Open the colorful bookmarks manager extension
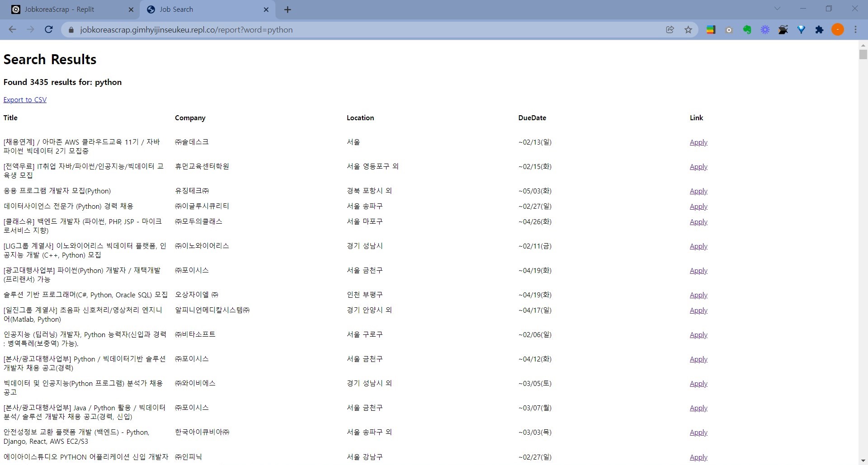The width and height of the screenshot is (868, 465). coord(711,30)
